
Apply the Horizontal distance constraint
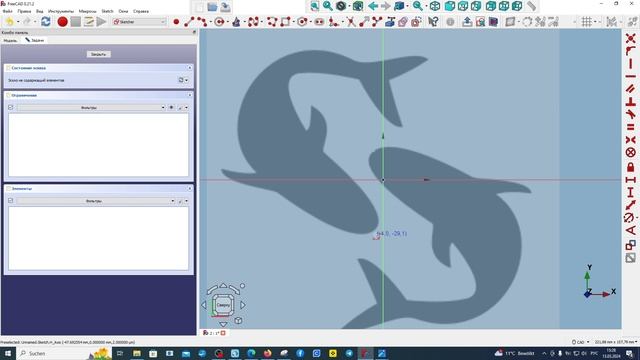631,180
